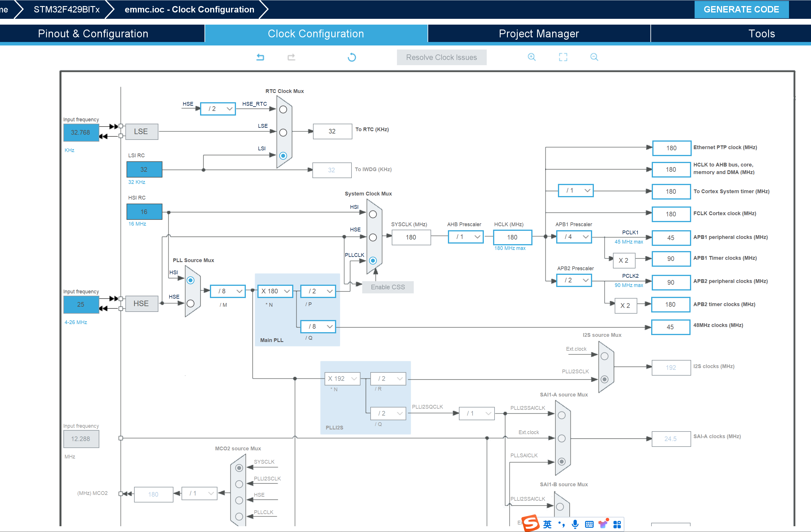811x532 pixels.
Task: Open Cortex System timer /1 dropdown
Action: click(576, 191)
